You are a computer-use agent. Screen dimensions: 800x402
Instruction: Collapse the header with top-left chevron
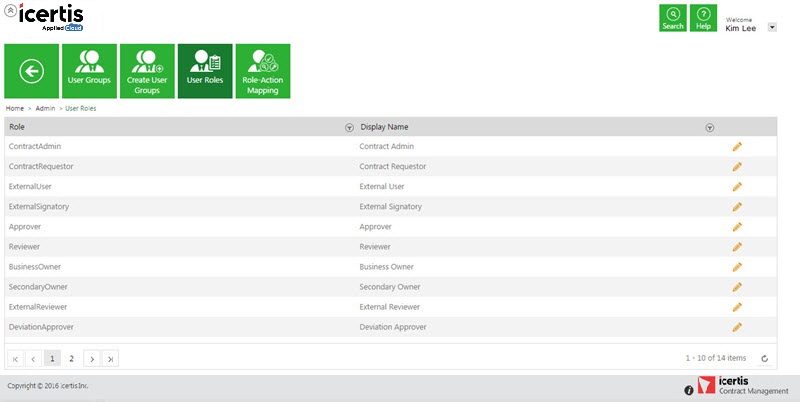(9, 9)
